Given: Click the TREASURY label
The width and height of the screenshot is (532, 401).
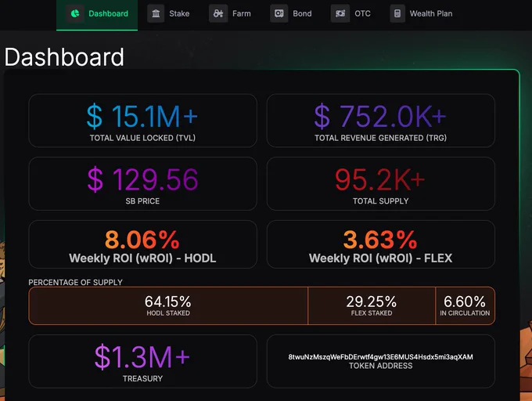Looking at the screenshot, I should click(143, 378).
